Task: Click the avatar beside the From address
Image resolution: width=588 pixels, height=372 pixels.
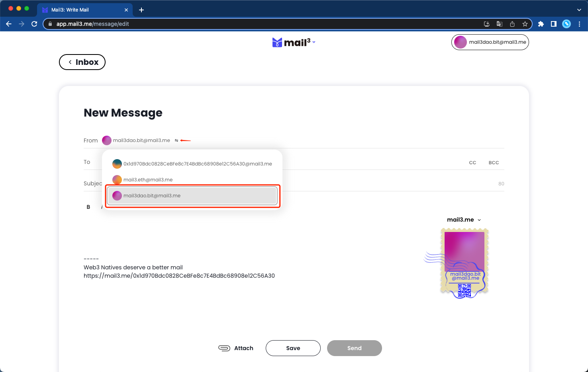Action: [107, 140]
